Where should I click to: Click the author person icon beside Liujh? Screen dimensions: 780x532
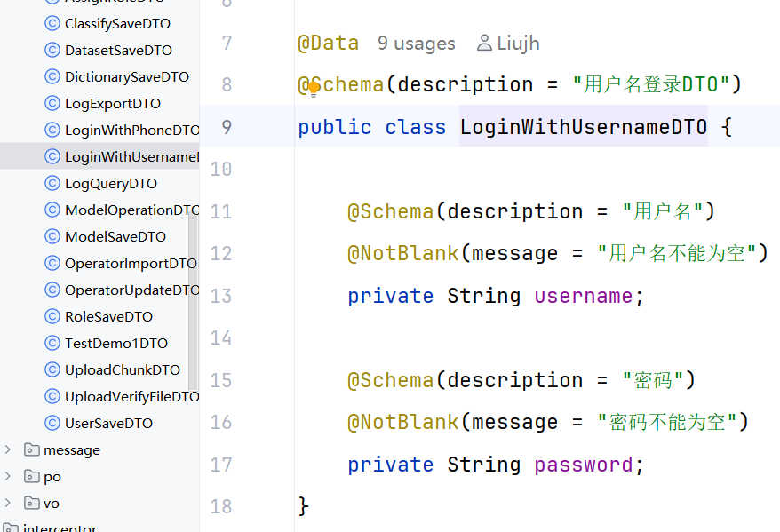(x=484, y=44)
